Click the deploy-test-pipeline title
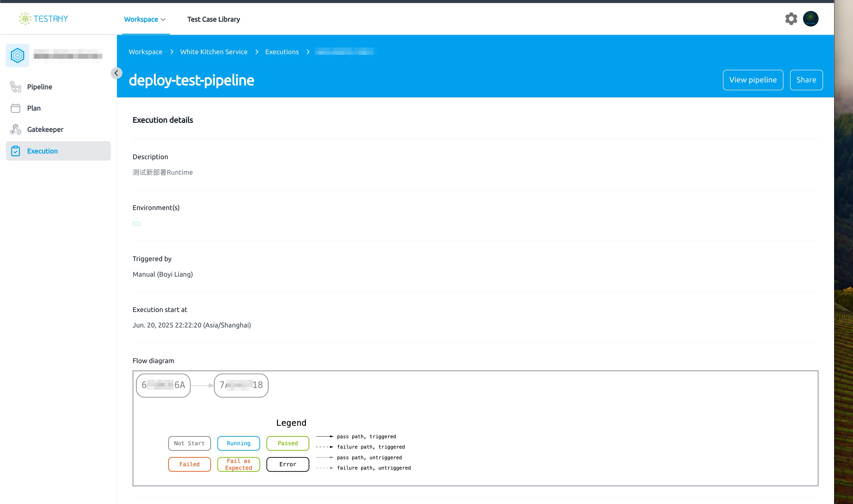 click(x=191, y=80)
